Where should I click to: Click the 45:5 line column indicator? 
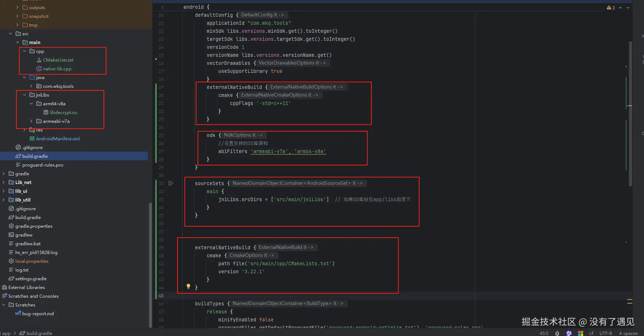click(544, 333)
